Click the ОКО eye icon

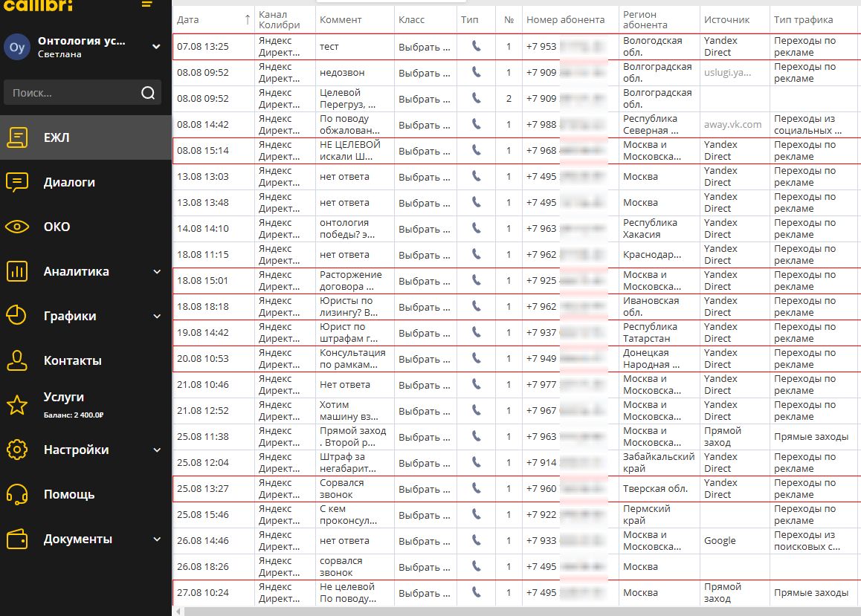pos(17,227)
